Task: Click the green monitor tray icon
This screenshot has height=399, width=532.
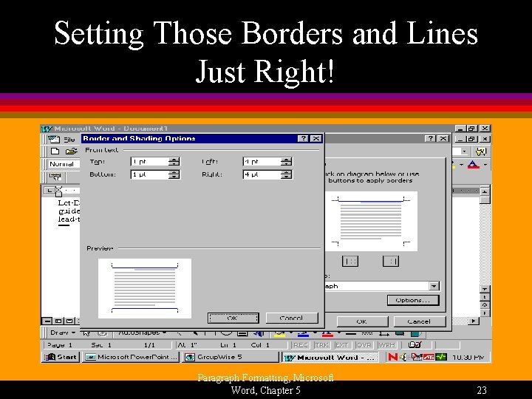Action: click(441, 357)
